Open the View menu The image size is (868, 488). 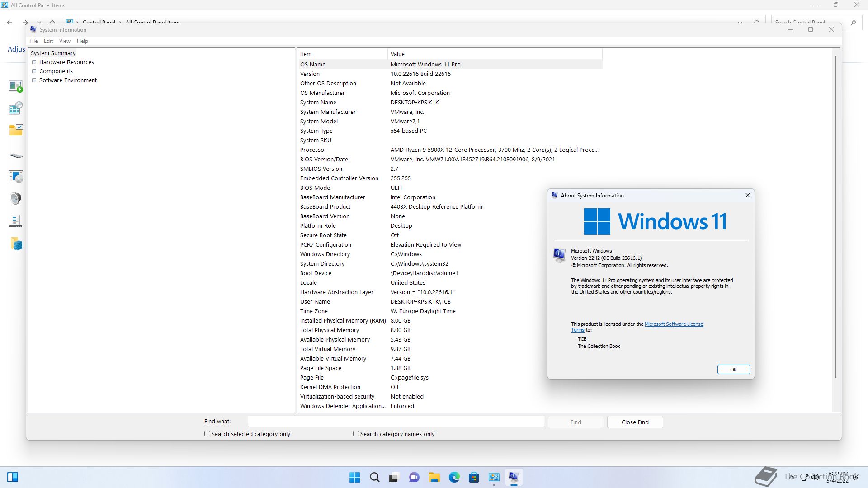click(x=65, y=41)
